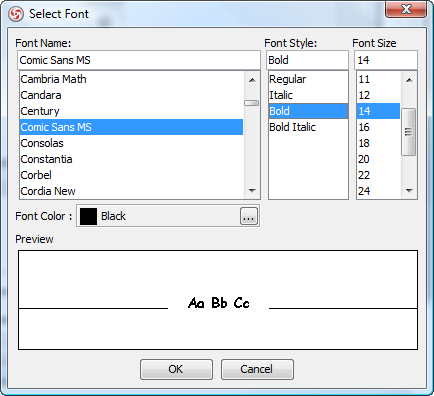Select Constantia font
Viewport: 434px width, 396px height.
point(131,159)
